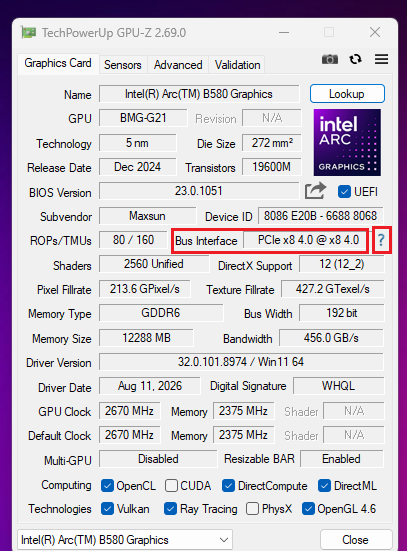Click the Shaders value 2560 Unified
The image size is (407, 551).
[x=154, y=264]
